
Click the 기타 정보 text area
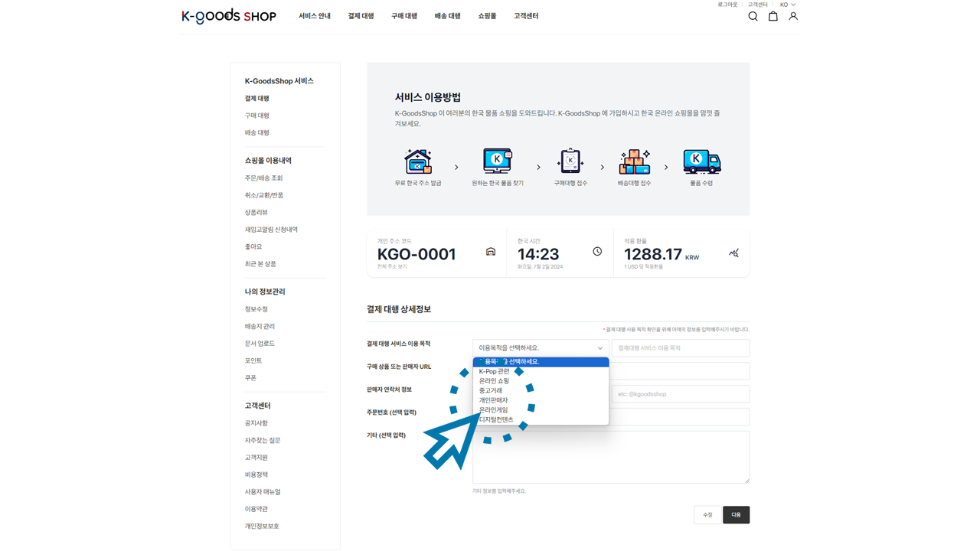point(610,457)
